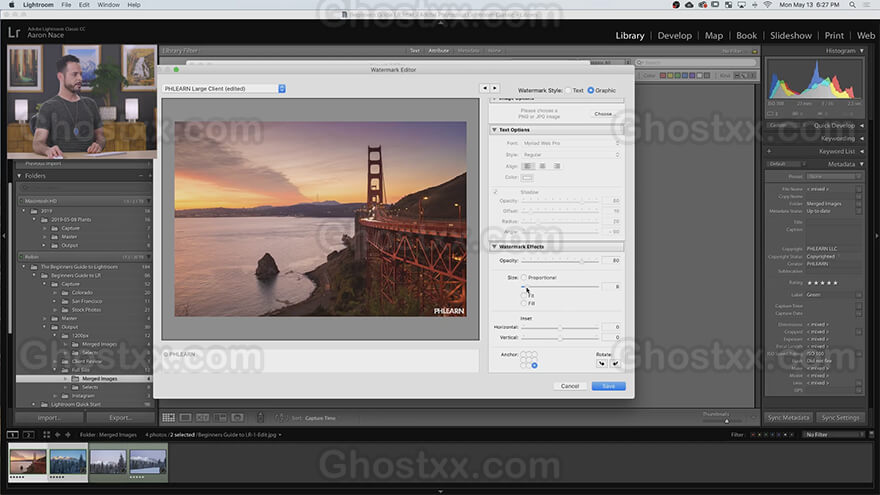Image resolution: width=880 pixels, height=495 pixels.
Task: Open the font dropdown in Text Options
Action: [x=571, y=143]
